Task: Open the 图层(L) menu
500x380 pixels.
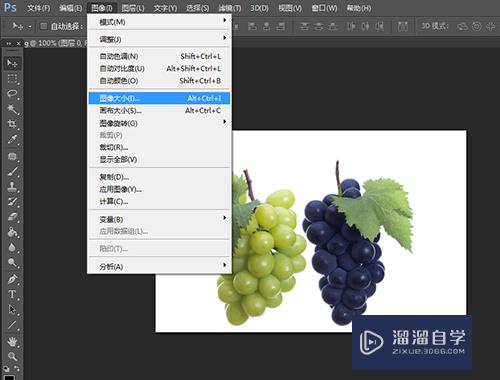Action: pyautogui.click(x=133, y=8)
